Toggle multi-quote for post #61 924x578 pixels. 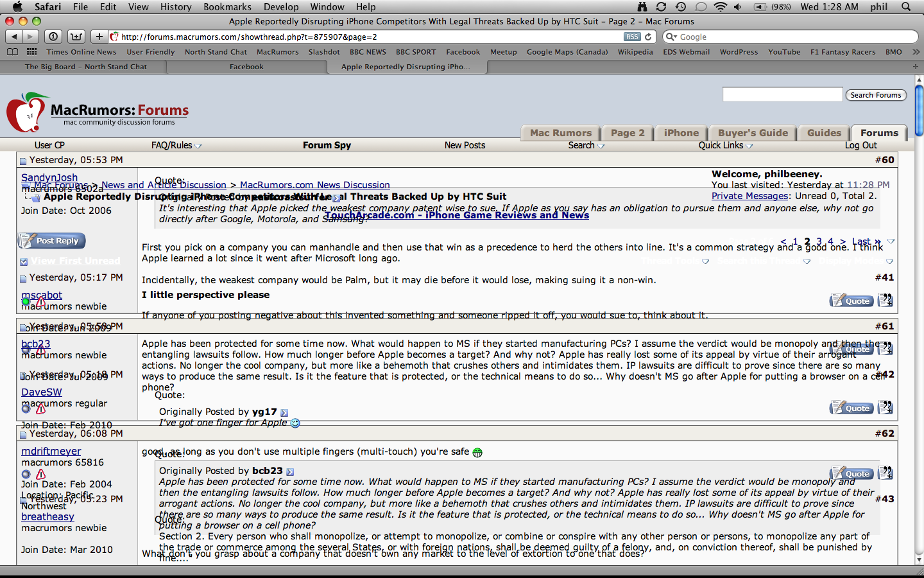(x=885, y=348)
